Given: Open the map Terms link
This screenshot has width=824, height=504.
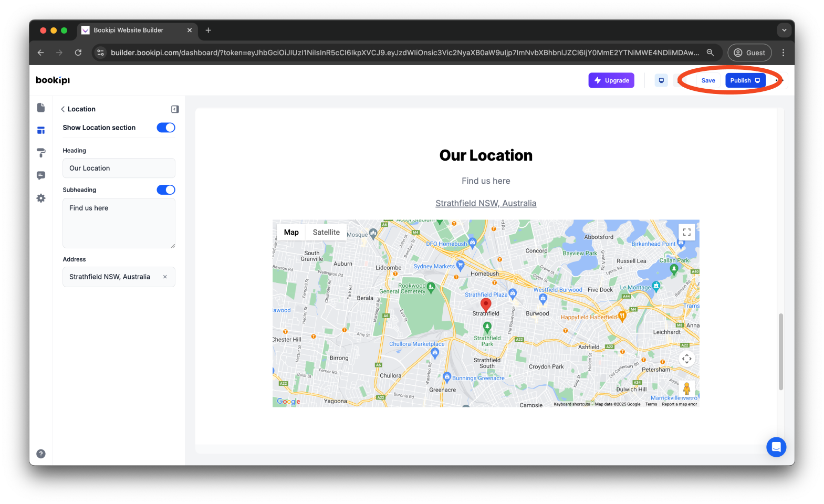Looking at the screenshot, I should coord(651,404).
